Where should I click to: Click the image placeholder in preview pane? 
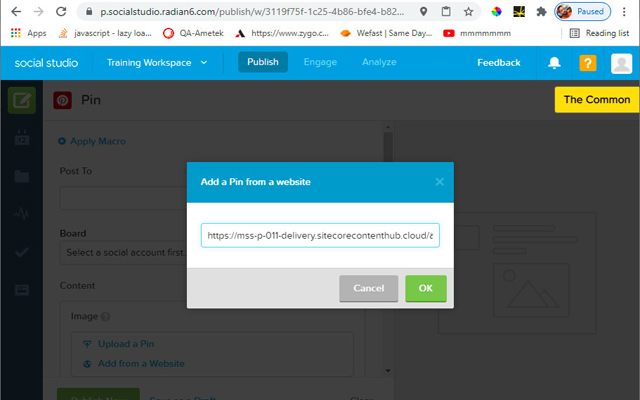click(531, 290)
